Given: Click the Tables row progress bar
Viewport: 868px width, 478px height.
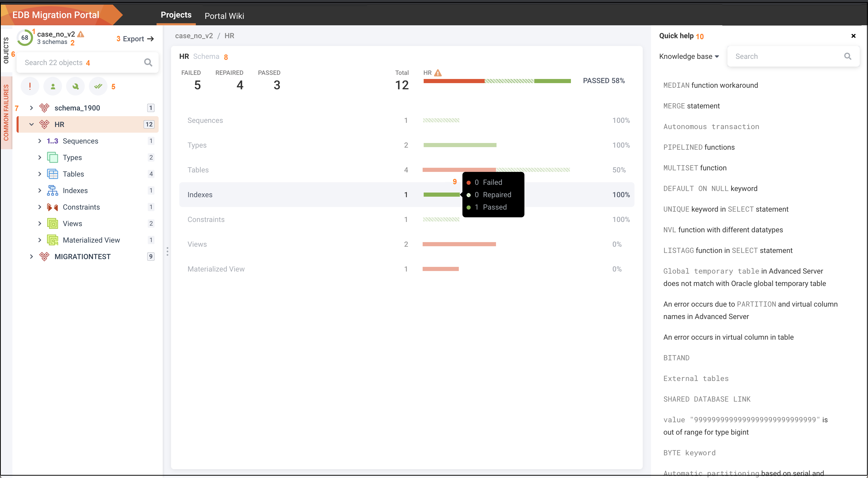Looking at the screenshot, I should tap(496, 170).
